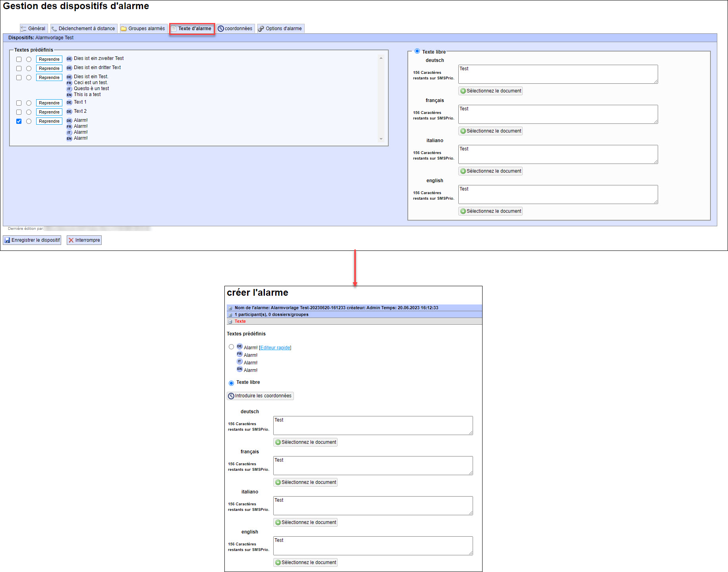Click the folder icon for Groupes alarmés

(x=124, y=29)
